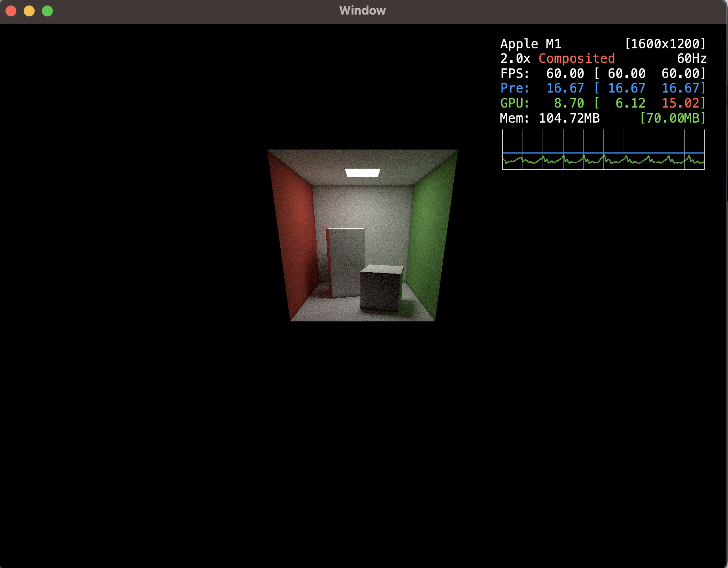Click the red 15.02 GPU max value
The height and width of the screenshot is (568, 728).
point(681,103)
